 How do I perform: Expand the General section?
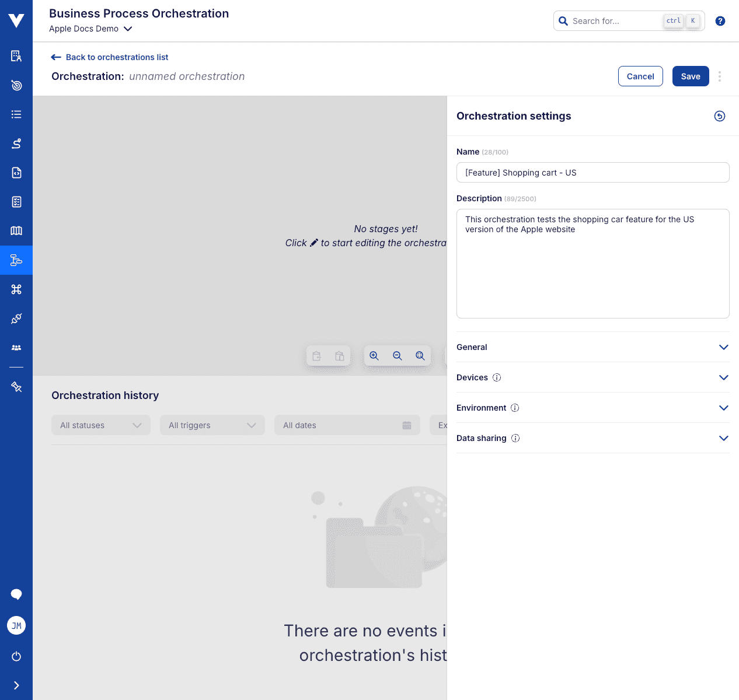pyautogui.click(x=723, y=347)
